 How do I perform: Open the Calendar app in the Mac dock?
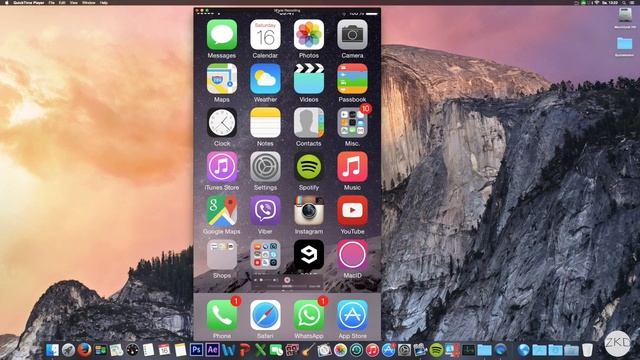click(164, 350)
